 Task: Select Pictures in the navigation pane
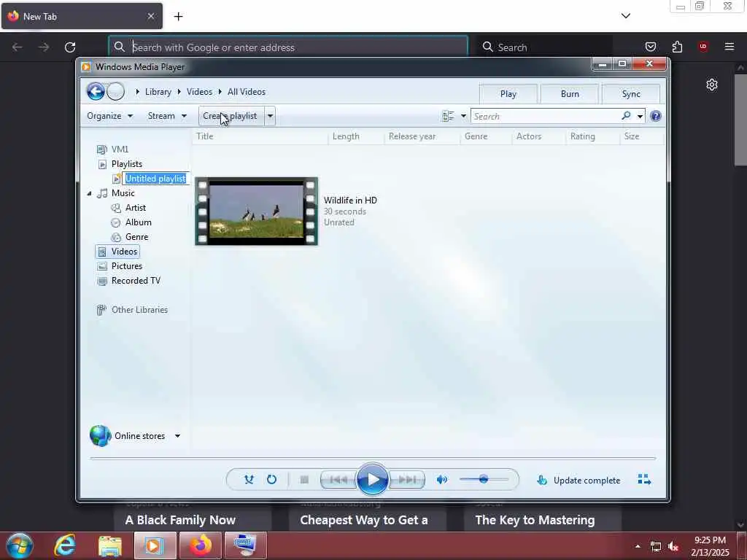coord(127,266)
